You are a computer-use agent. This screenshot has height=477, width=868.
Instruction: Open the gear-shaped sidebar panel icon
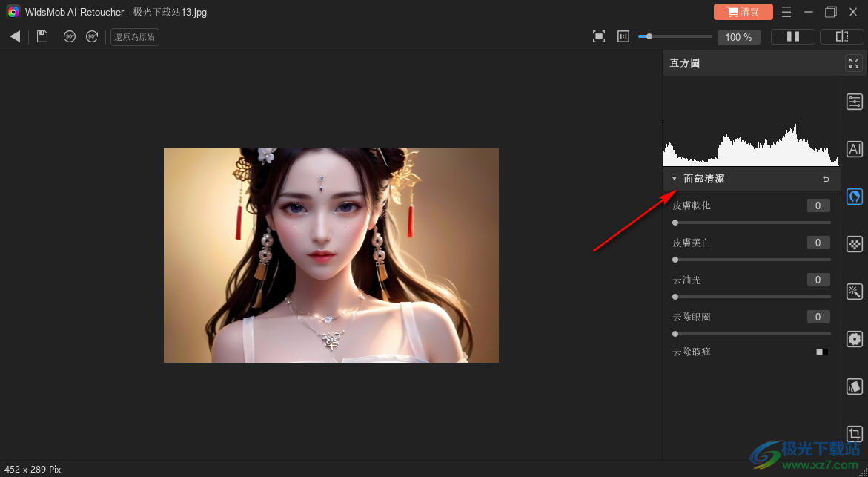pos(855,339)
